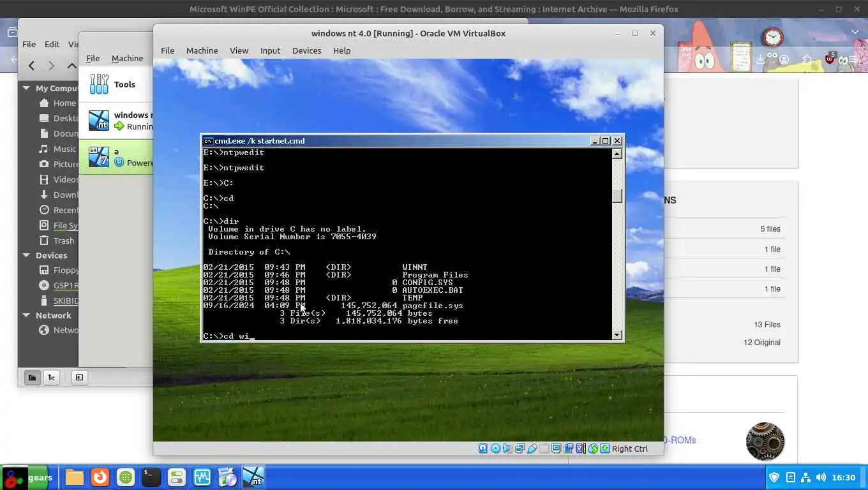Click the up arrow of the cmd.exe scrollbar
Image resolution: width=868 pixels, height=490 pixels.
(x=617, y=153)
